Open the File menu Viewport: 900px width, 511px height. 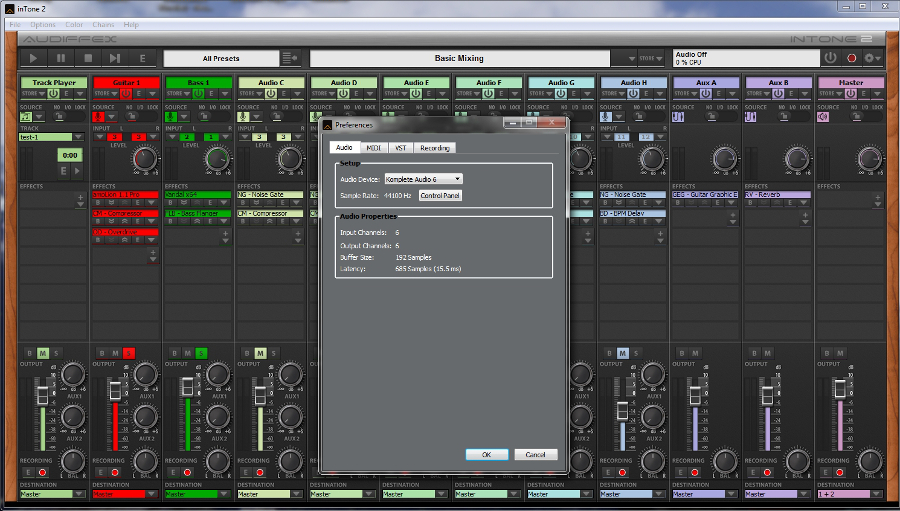[15, 25]
